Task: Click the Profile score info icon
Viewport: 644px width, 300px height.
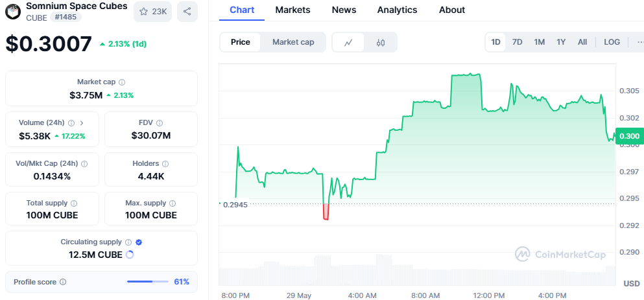Action: [63, 282]
